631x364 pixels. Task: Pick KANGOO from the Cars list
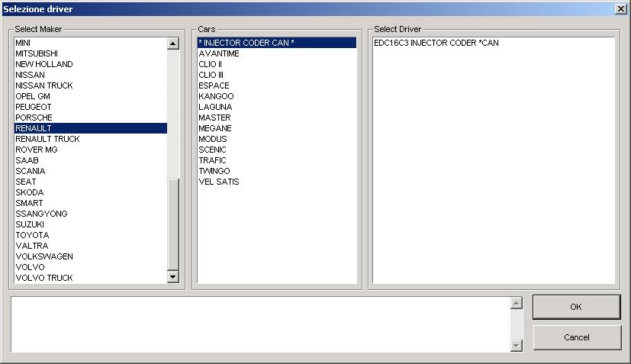click(277, 96)
